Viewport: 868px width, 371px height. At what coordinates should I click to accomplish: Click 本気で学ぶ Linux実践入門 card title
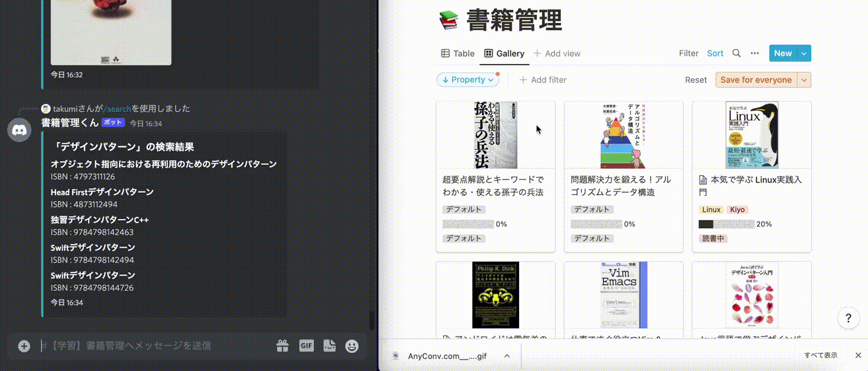pyautogui.click(x=752, y=185)
